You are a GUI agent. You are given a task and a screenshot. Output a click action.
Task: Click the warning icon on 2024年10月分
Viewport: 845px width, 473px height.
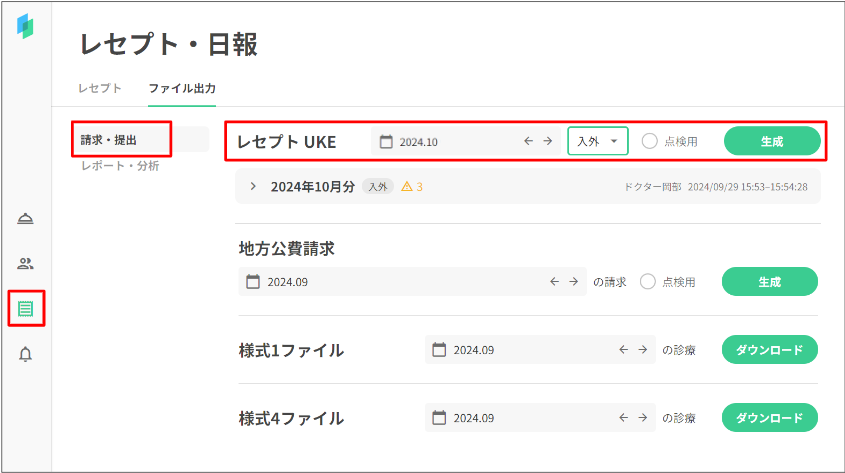tap(407, 187)
